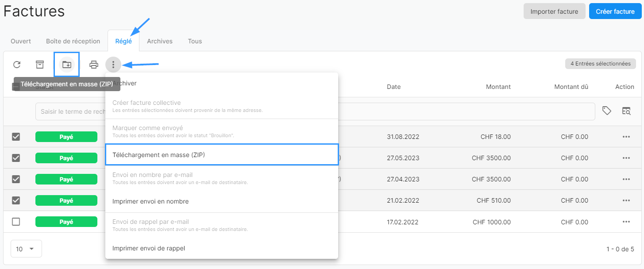This screenshot has height=269, width=644.
Task: Expand the rows per page dropdown
Action: click(x=26, y=249)
